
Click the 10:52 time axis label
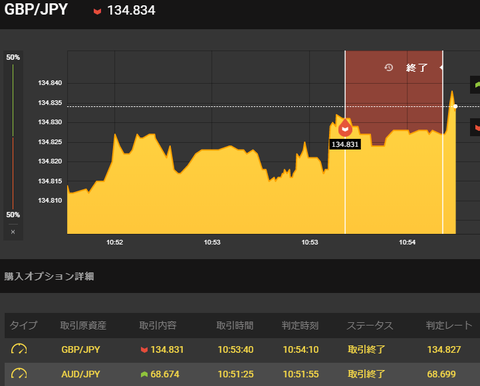[x=115, y=242]
